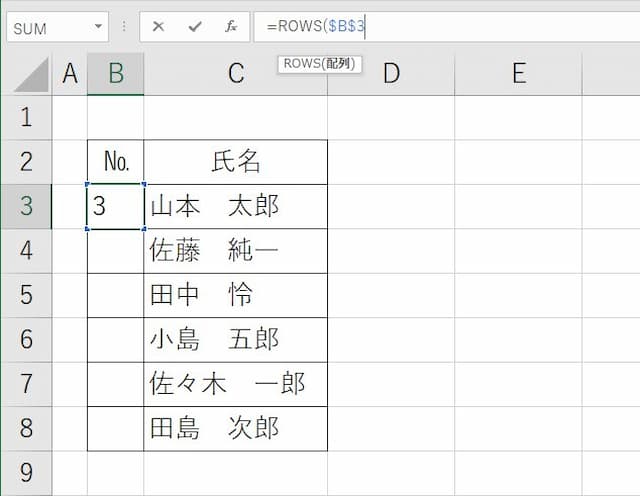Open Insert Function fx dialog
The image size is (640, 496).
point(231,27)
